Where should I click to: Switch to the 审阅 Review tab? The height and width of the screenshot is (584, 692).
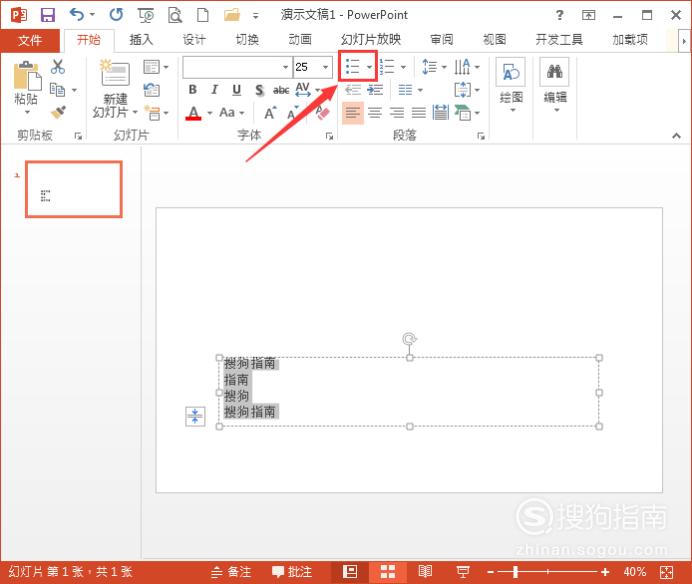tap(442, 40)
